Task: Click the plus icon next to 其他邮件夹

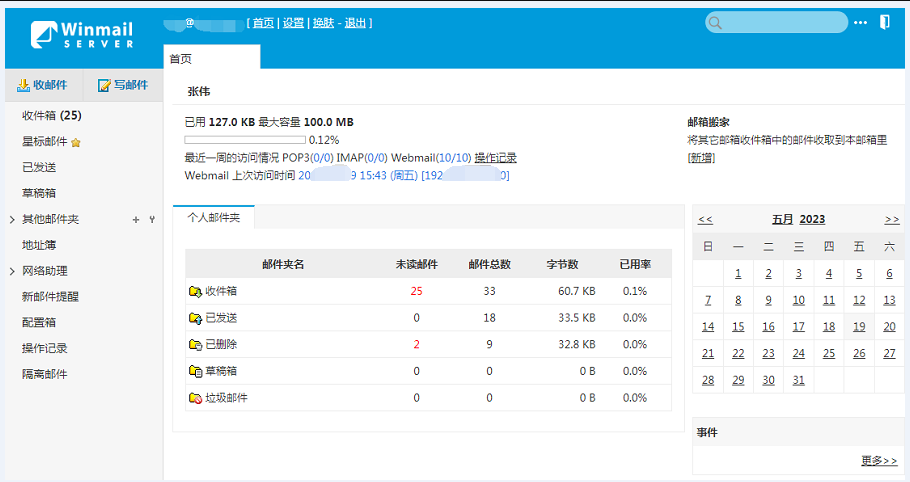Action: (136, 219)
